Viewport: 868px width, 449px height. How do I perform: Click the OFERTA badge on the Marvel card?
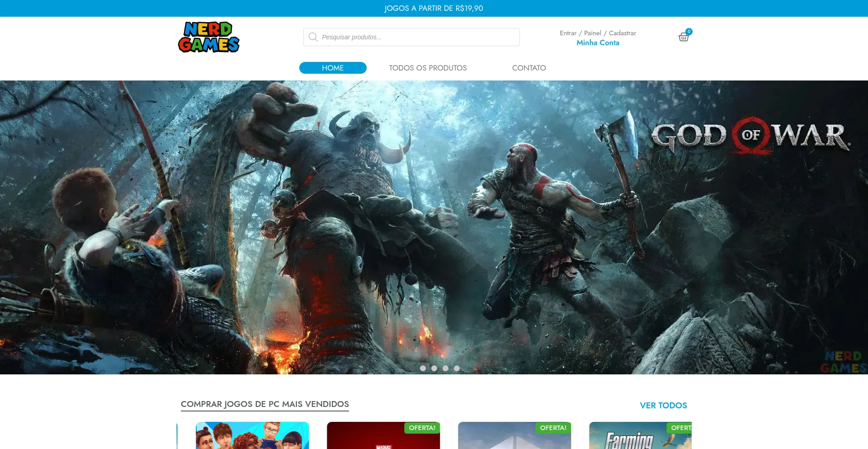click(x=422, y=428)
